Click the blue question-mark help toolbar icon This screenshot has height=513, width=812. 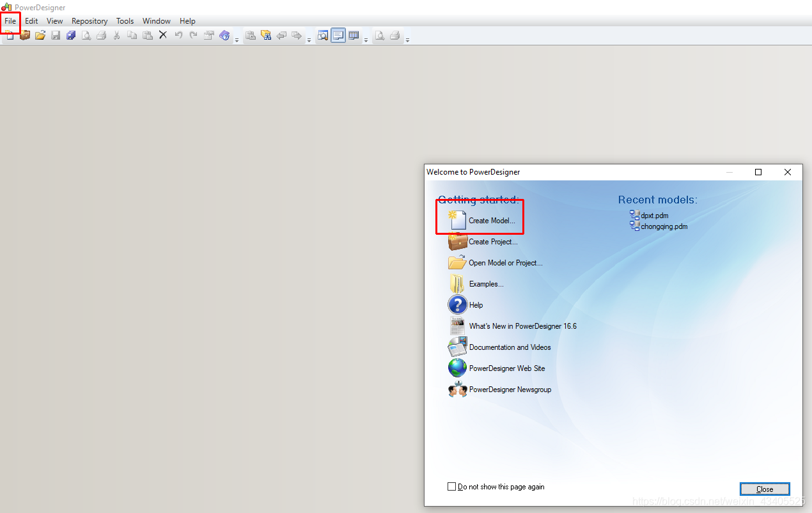point(224,35)
